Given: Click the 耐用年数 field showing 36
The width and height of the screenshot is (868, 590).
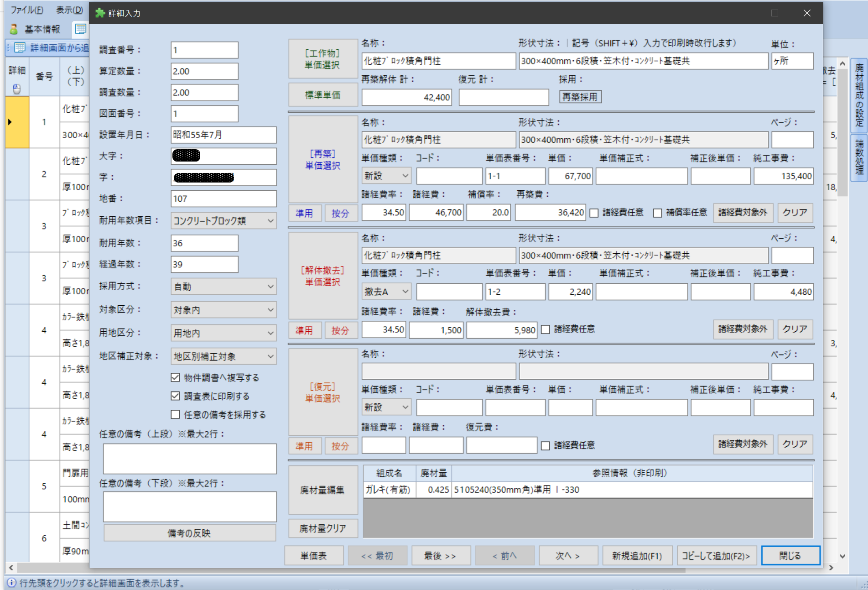Looking at the screenshot, I should (x=204, y=243).
